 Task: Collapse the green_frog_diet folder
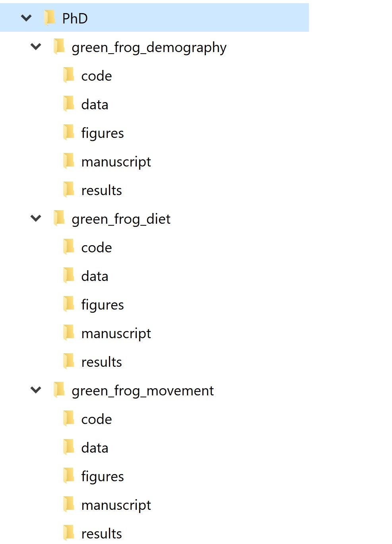coord(36,218)
